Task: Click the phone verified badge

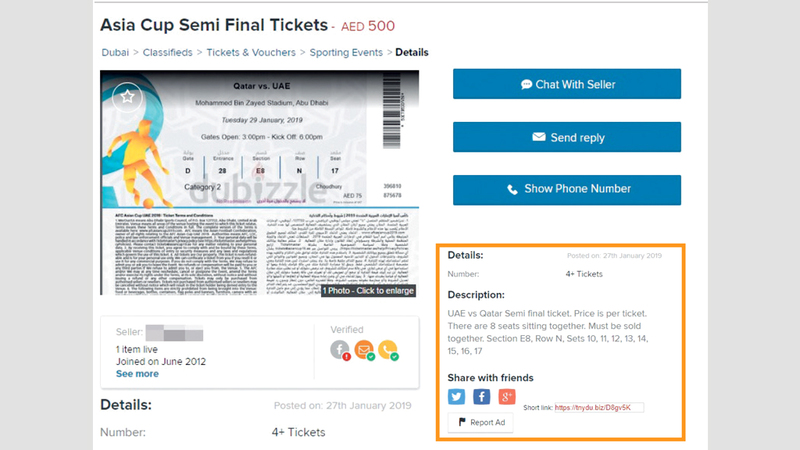Action: click(386, 350)
